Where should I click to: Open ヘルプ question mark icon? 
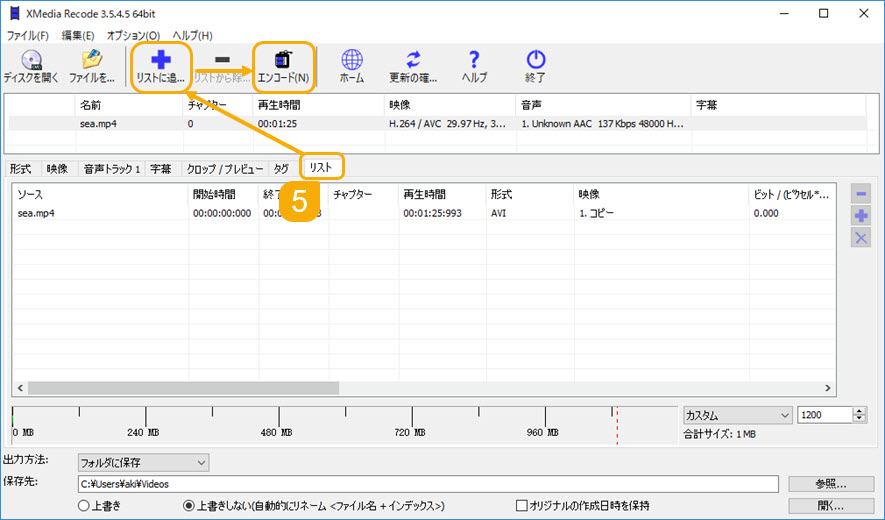pyautogui.click(x=474, y=67)
